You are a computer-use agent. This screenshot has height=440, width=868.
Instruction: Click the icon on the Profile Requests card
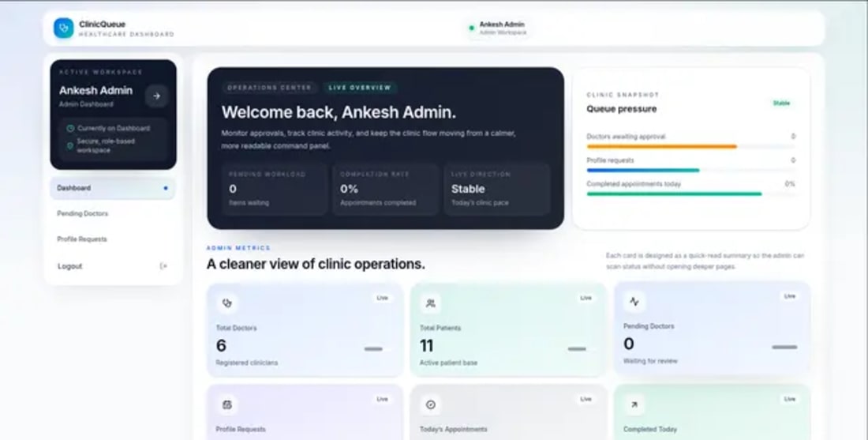[x=227, y=404]
